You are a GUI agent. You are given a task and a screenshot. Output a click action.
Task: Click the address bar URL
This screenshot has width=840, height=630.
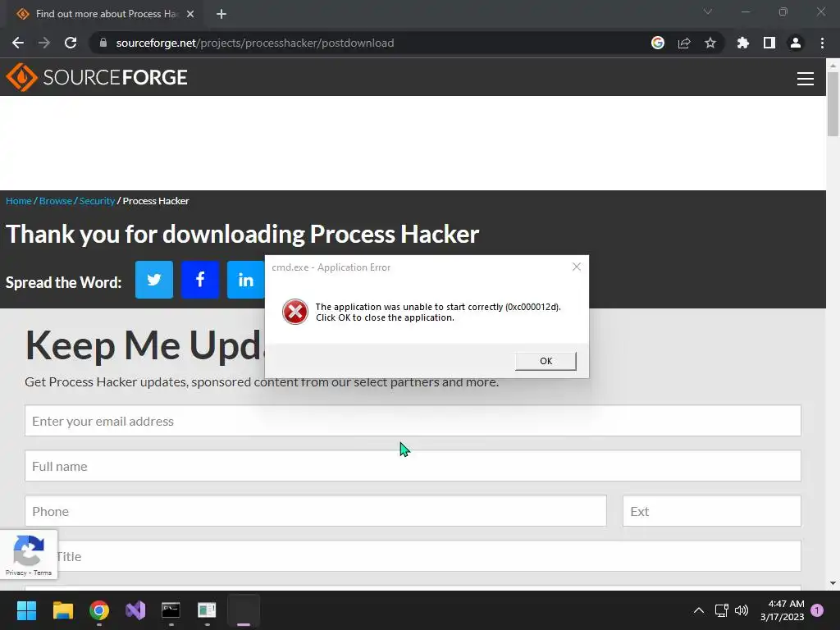pos(255,43)
